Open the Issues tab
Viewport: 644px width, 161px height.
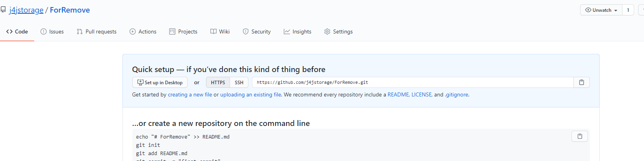click(52, 31)
